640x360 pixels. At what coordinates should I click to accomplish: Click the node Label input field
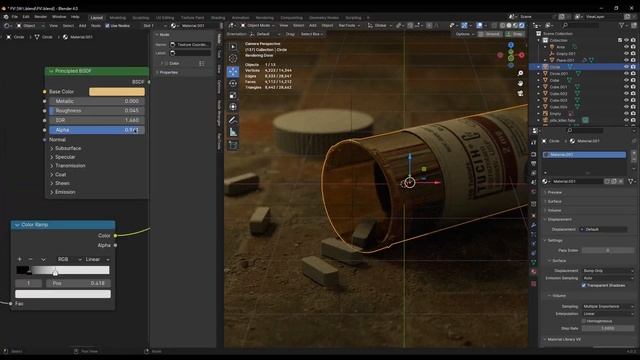190,53
